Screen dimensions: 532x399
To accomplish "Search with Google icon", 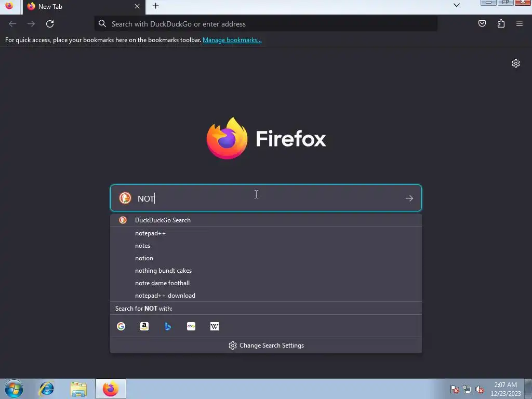I will (121, 326).
